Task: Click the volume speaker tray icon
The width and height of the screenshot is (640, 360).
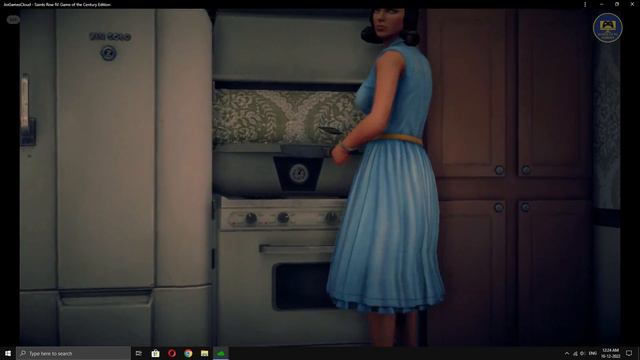Action: [583, 353]
